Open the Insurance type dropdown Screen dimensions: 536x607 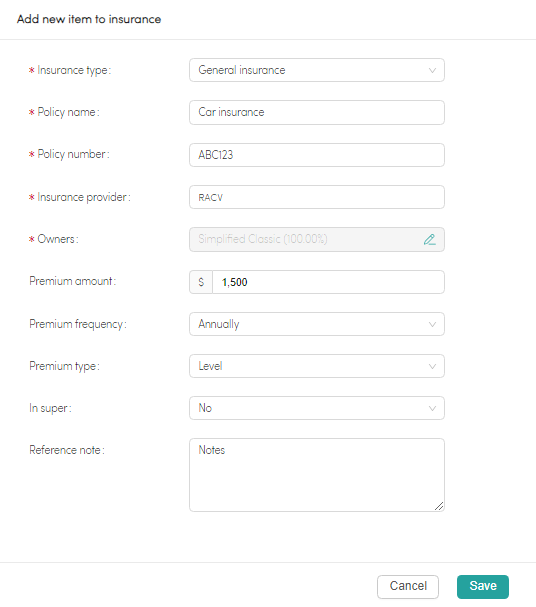pos(317,70)
